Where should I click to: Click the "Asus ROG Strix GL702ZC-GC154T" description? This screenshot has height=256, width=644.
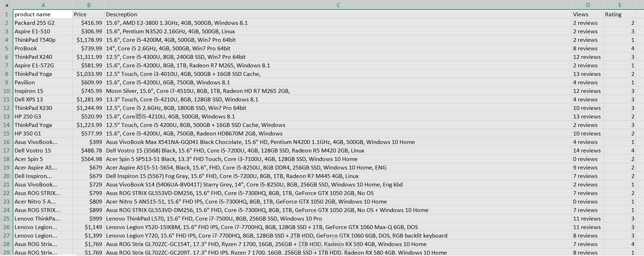(338, 244)
